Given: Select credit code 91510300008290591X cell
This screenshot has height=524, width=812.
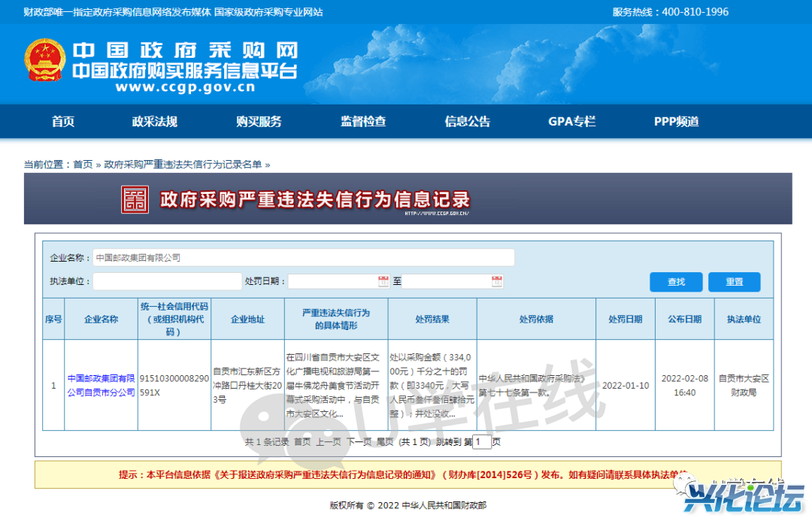Looking at the screenshot, I should point(174,385).
